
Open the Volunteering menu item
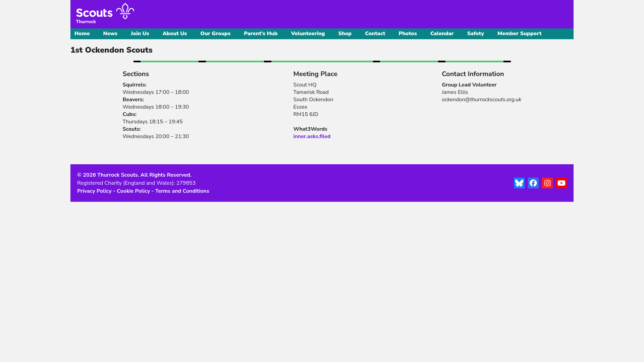click(x=308, y=34)
